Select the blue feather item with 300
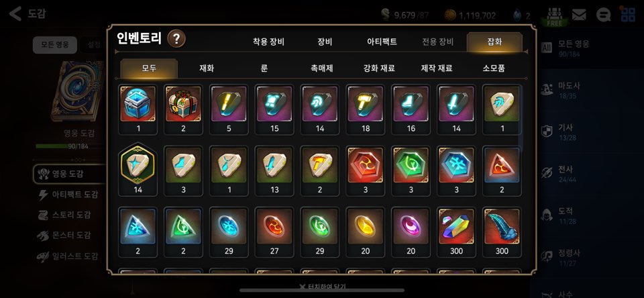The width and height of the screenshot is (644, 298). 502,232
